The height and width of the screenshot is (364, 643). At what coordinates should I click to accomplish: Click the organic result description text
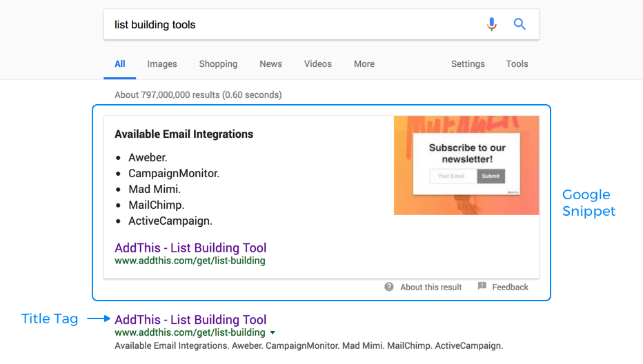pyautogui.click(x=309, y=345)
